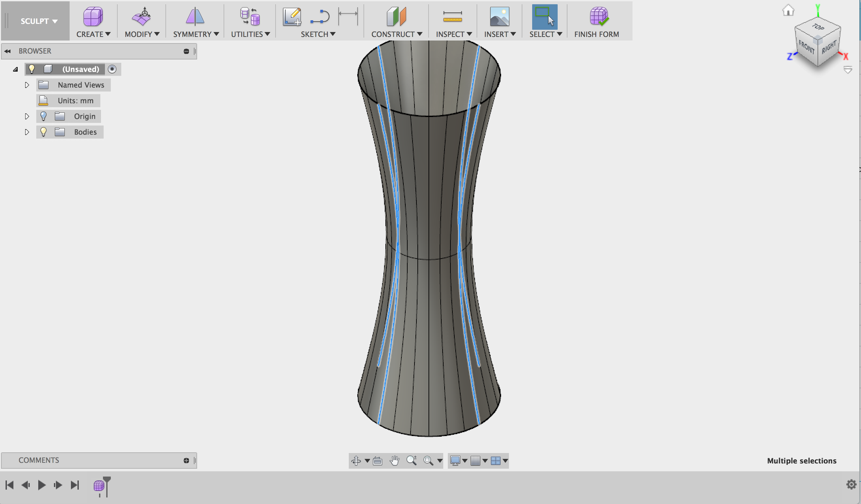Activate the Select window selection icon
Screen dimensions: 861x504
click(545, 16)
